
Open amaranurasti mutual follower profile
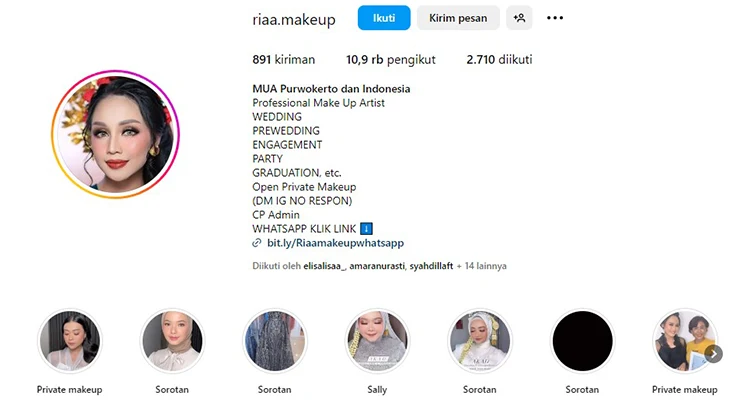(x=377, y=266)
